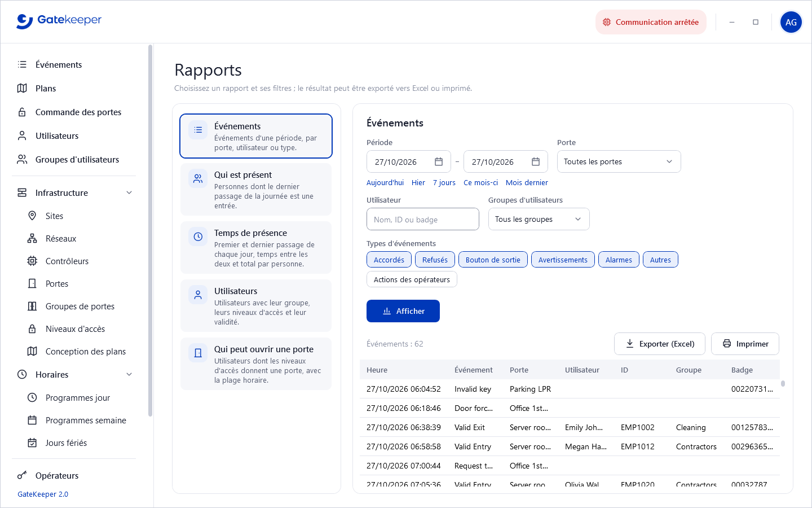This screenshot has width=812, height=508.
Task: Click the Mois dernier period link
Action: (527, 182)
